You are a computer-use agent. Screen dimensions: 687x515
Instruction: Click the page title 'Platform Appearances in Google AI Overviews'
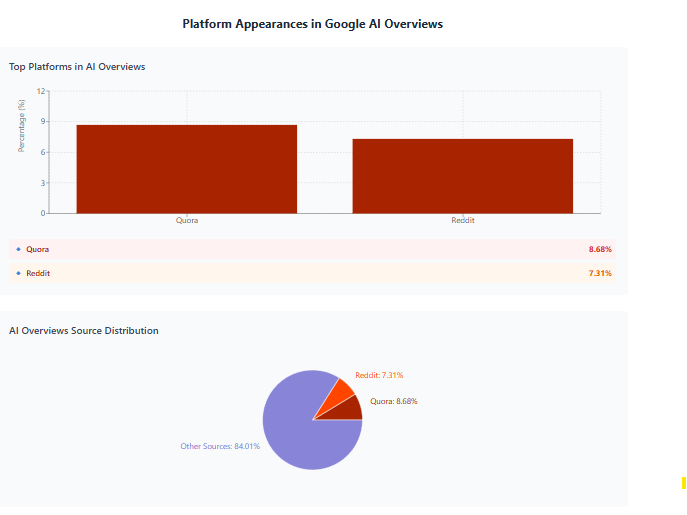tap(312, 24)
